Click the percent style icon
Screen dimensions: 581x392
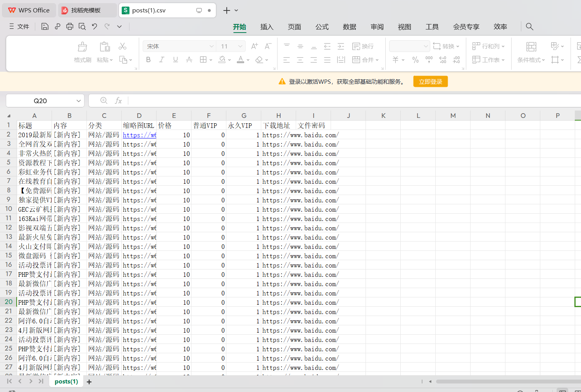(415, 60)
